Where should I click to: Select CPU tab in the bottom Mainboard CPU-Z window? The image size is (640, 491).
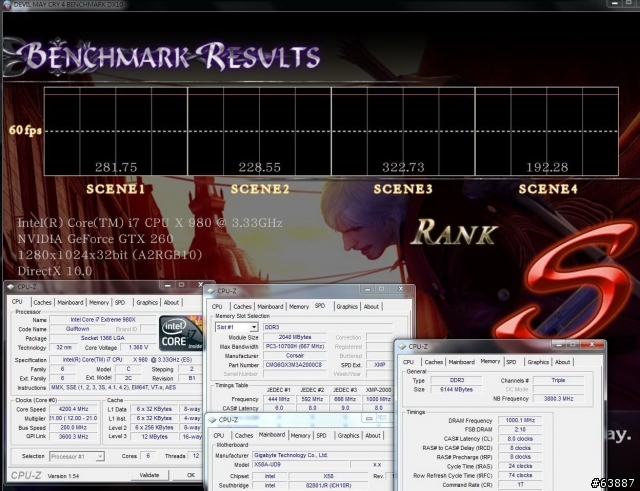coord(219,435)
